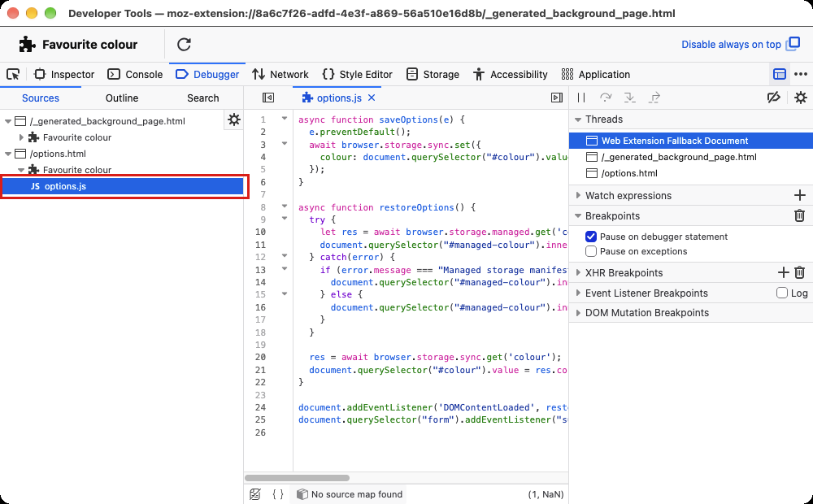Screen dimensions: 813x504
Task: Select options.js in the sources tree
Action: [123, 186]
